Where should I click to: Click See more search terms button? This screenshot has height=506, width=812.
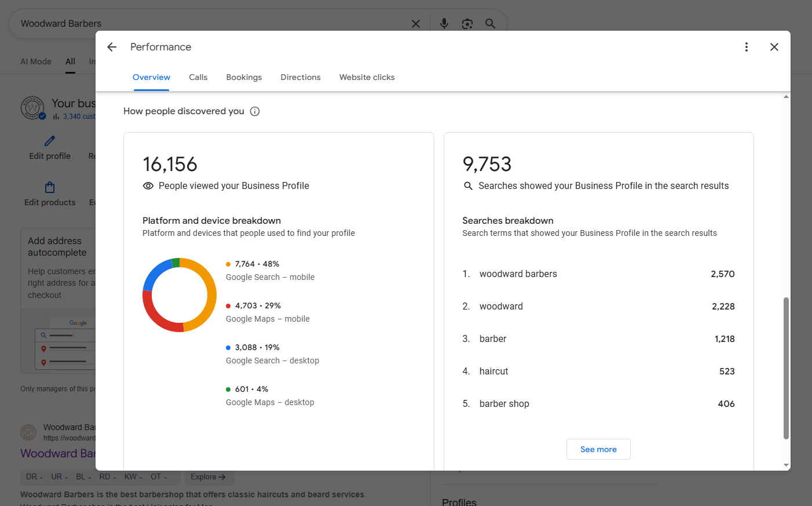598,449
